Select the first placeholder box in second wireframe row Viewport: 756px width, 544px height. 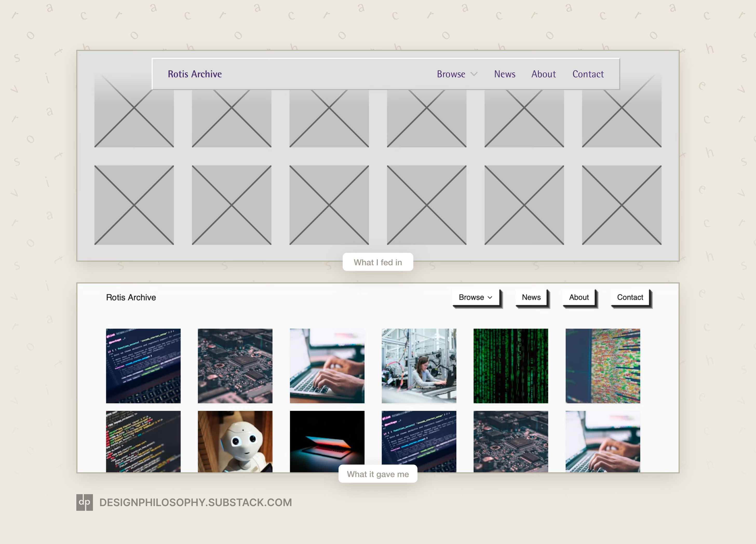point(134,205)
